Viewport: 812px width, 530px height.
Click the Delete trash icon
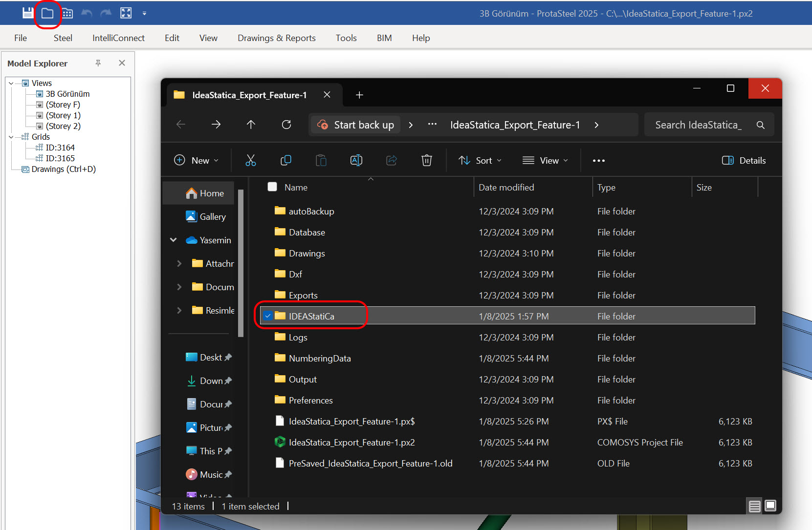point(427,160)
